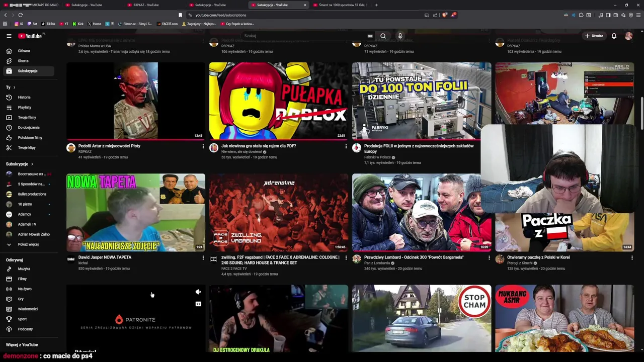The height and width of the screenshot is (362, 644).
Task: Open TikTok bookmark in bookmarks bar
Action: [x=48, y=24]
